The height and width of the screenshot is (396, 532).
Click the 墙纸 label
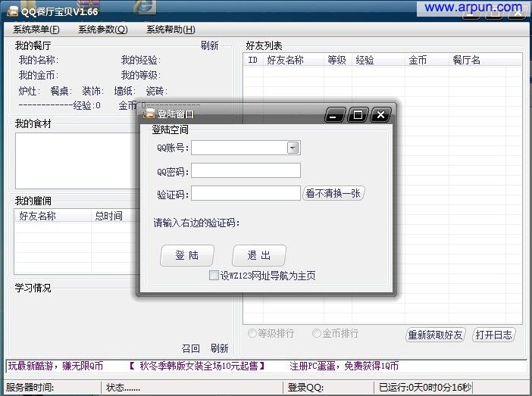[125, 91]
